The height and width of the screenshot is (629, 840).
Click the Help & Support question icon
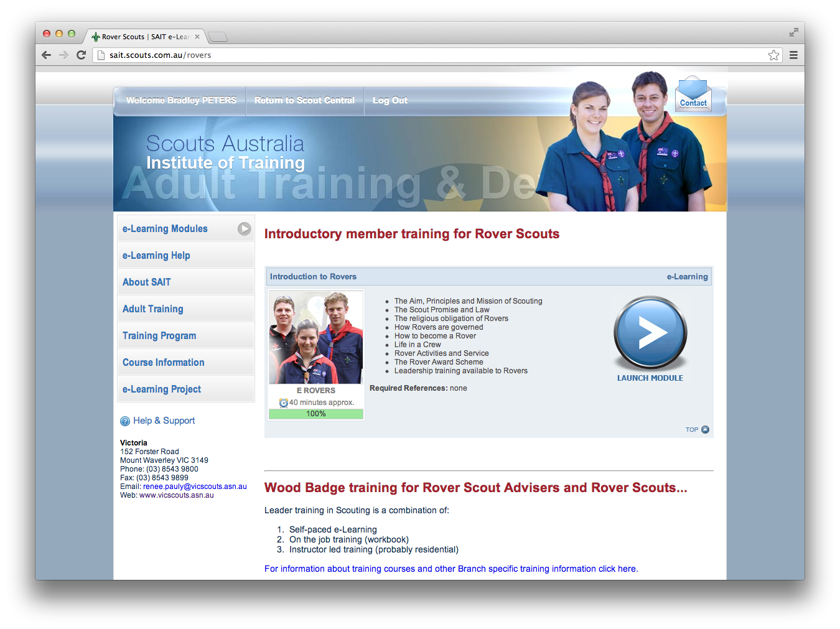coord(125,421)
